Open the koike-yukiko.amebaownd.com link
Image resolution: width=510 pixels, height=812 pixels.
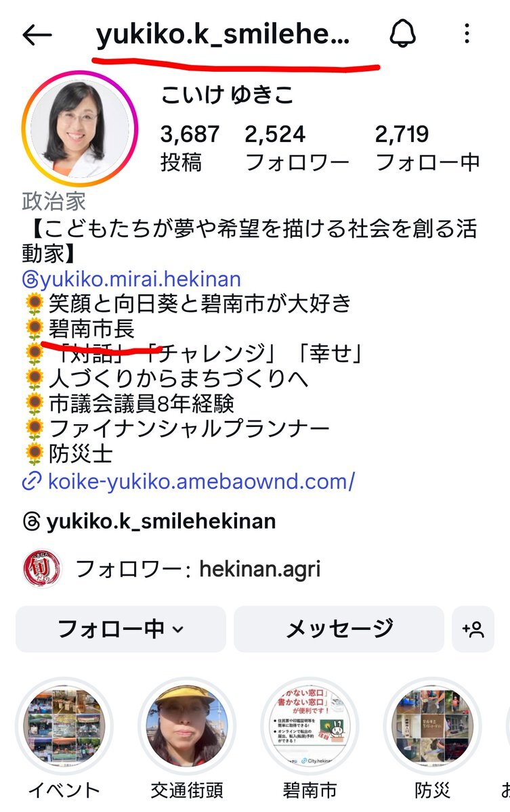click(x=201, y=482)
